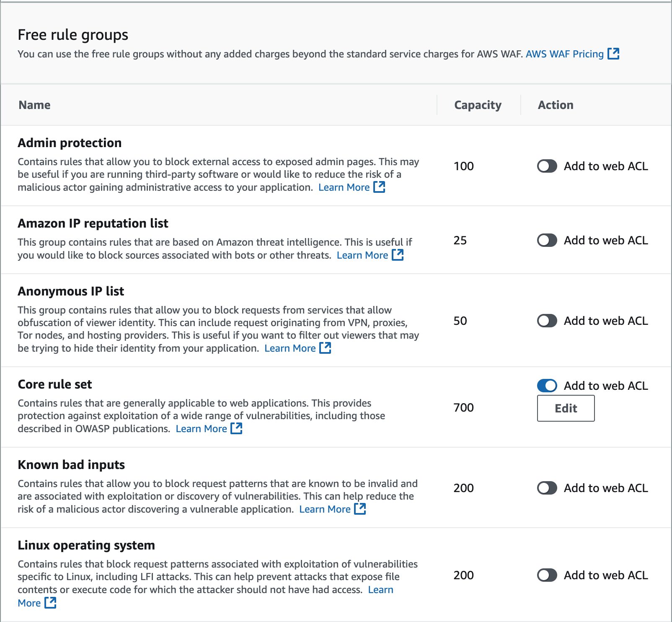Viewport: 672px width, 622px height.
Task: Disable the Core rule set toggle
Action: (x=547, y=386)
